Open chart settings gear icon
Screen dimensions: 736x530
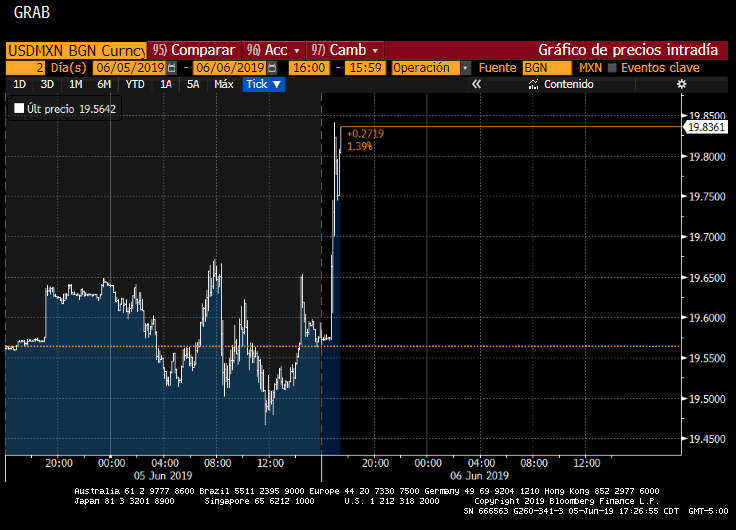pos(682,84)
